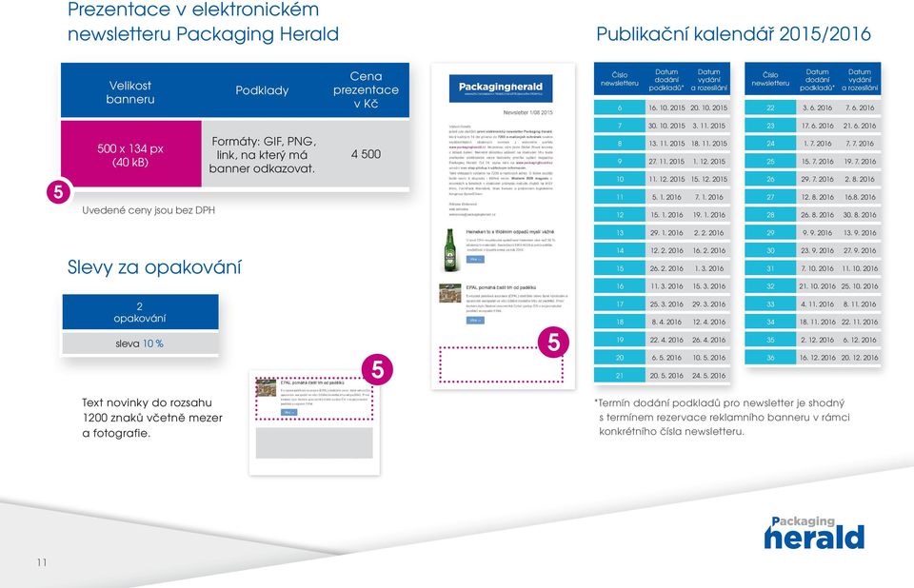
Task: Select newsletter number 25 cell
Action: (x=770, y=162)
